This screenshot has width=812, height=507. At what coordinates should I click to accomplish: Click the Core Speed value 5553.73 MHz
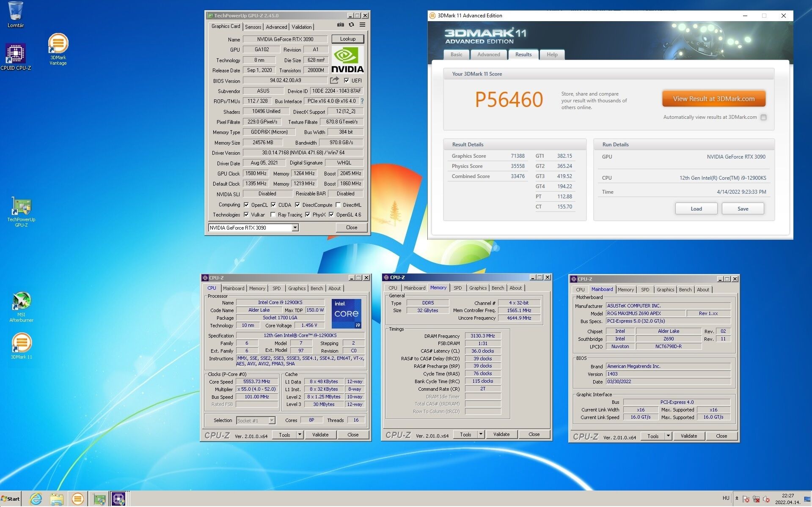pyautogui.click(x=257, y=381)
